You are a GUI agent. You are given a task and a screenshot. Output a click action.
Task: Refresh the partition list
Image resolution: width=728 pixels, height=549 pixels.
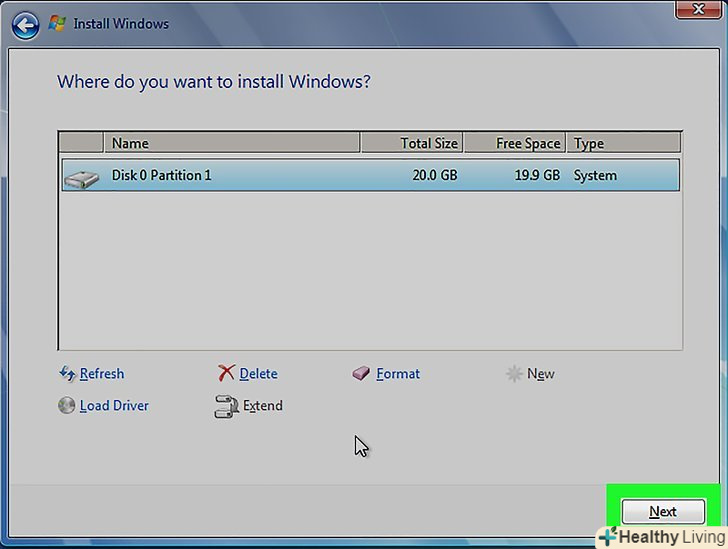point(102,373)
